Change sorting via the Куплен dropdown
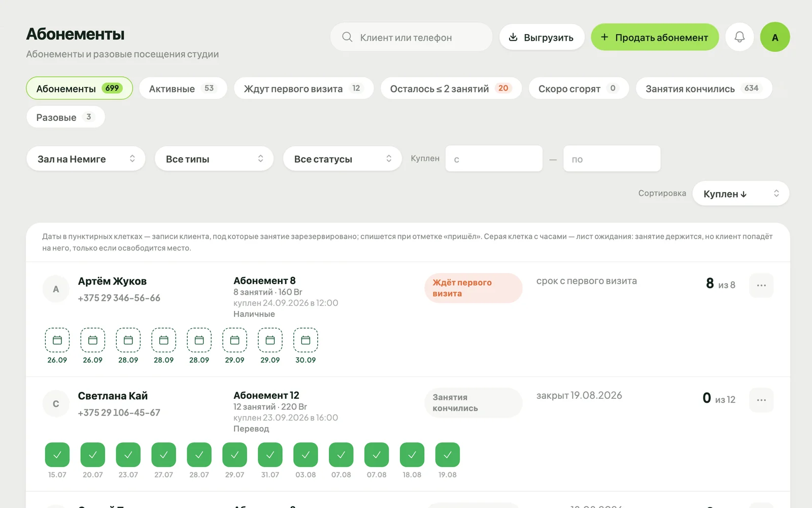812x508 pixels. pyautogui.click(x=741, y=194)
